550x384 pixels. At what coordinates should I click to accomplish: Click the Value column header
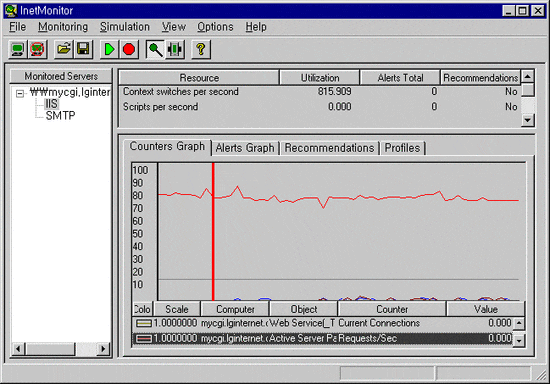pyautogui.click(x=485, y=309)
